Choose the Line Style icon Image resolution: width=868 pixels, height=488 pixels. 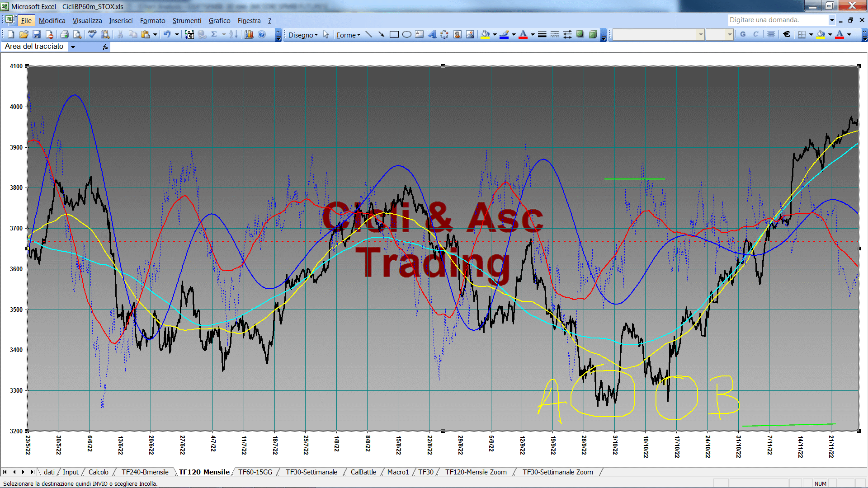coord(542,34)
